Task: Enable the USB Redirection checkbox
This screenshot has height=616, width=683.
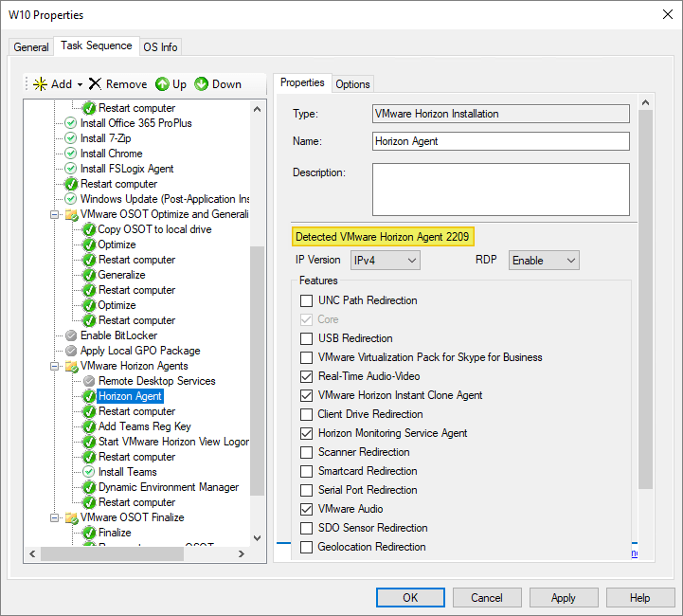Action: (306, 338)
